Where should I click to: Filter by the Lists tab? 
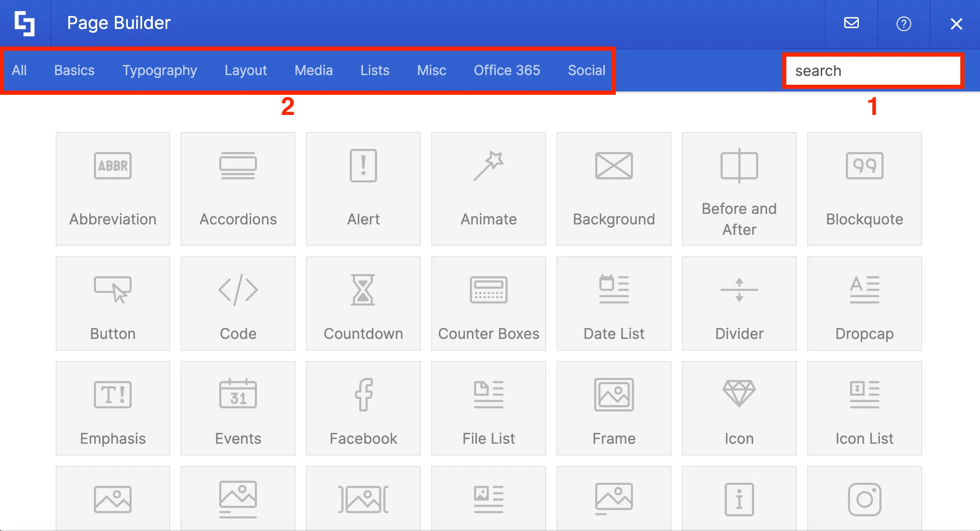375,70
